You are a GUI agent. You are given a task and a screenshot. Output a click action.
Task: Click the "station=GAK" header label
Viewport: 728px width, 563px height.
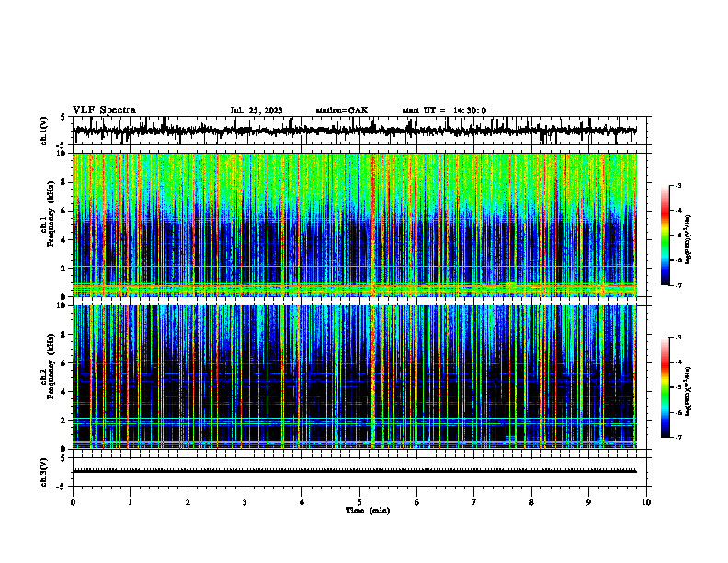[342, 110]
